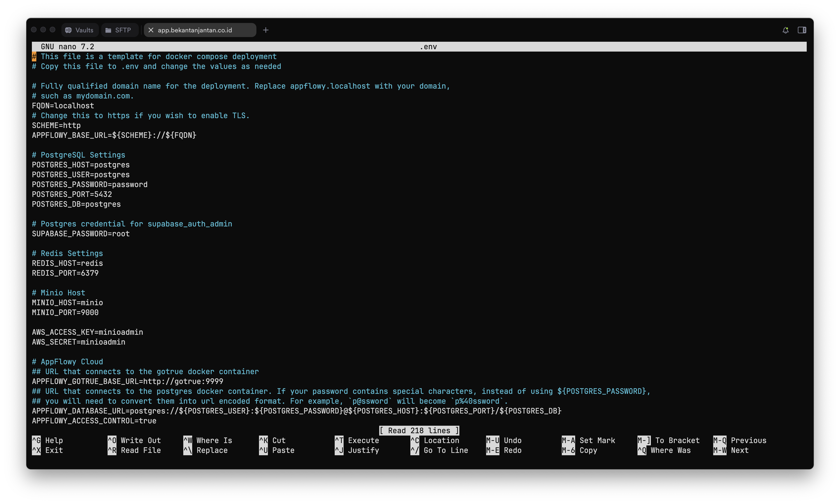Toggle the right sidebar panel icon
840x504 pixels.
tap(802, 30)
